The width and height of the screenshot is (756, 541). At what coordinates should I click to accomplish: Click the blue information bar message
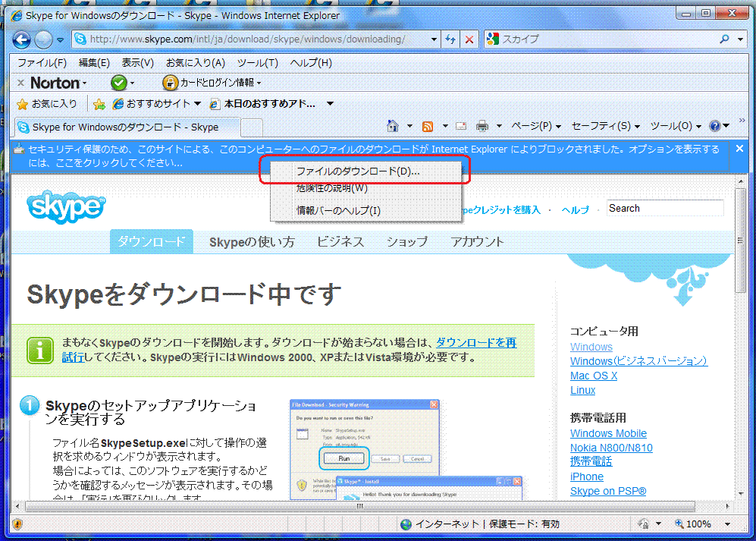pyautogui.click(x=370, y=156)
